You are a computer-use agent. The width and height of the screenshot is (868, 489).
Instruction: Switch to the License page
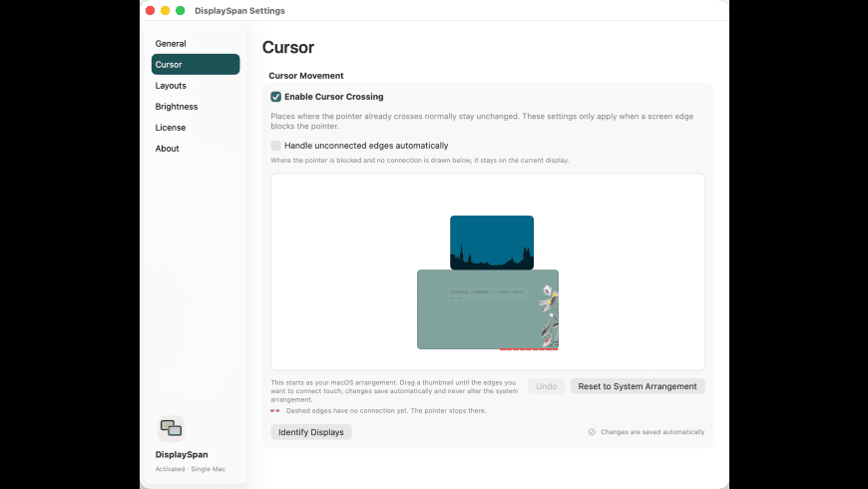click(196, 128)
